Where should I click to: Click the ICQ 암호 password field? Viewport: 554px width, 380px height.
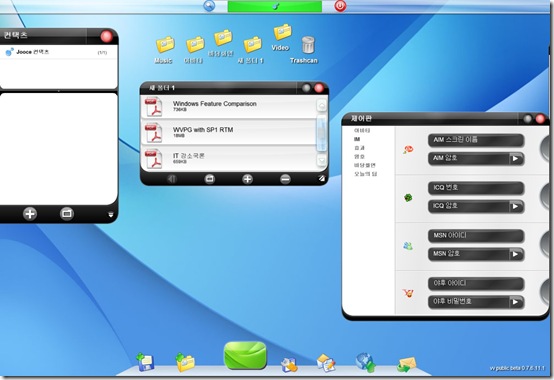pyautogui.click(x=468, y=206)
